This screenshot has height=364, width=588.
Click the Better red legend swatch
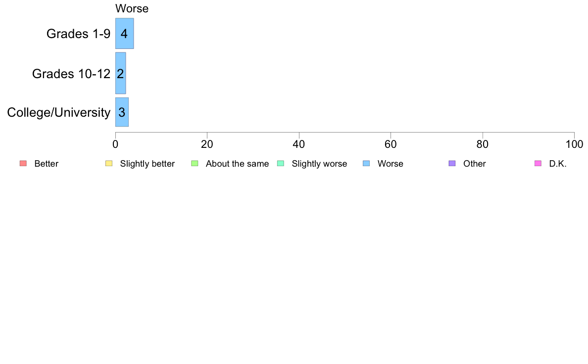tap(23, 163)
